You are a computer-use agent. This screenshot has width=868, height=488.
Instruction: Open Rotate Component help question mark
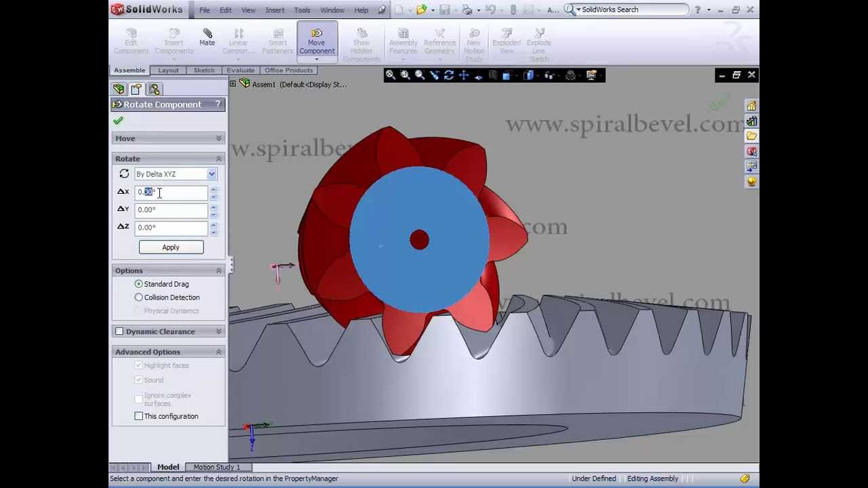(218, 104)
